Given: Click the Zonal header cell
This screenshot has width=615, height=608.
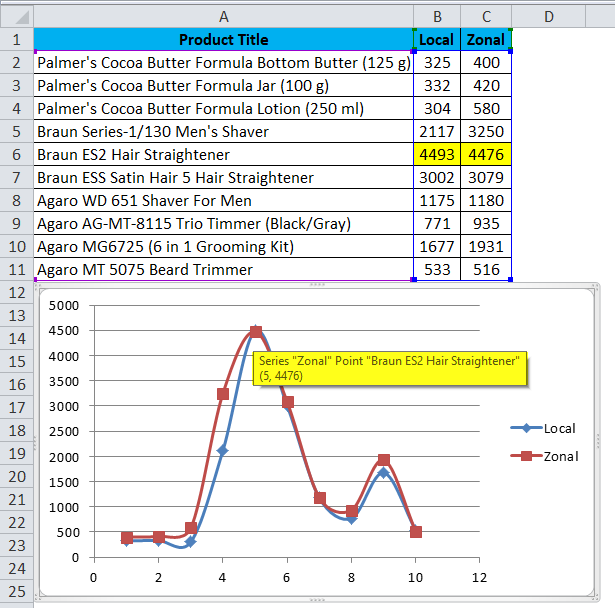Looking at the screenshot, I should (486, 40).
